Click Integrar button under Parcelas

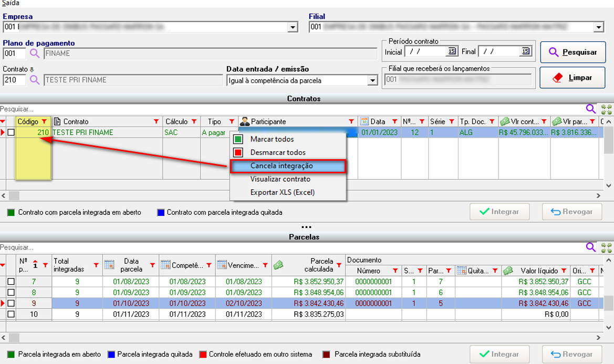(499, 354)
